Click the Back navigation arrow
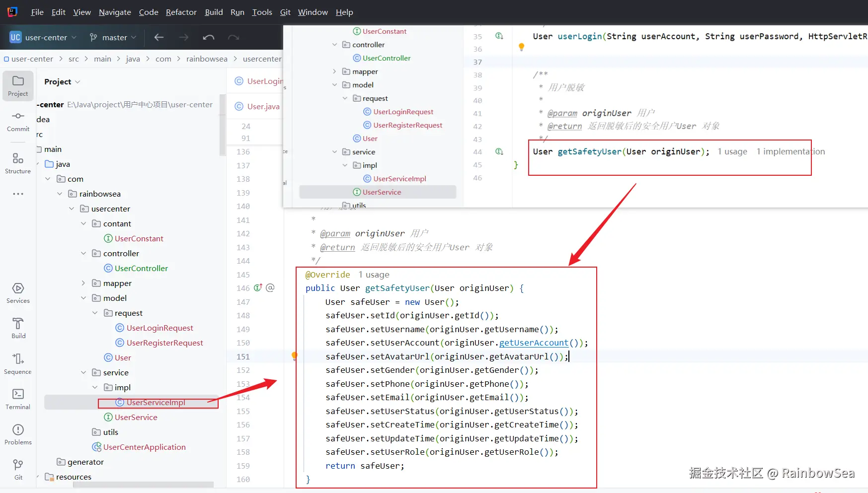This screenshot has height=493, width=868. point(159,37)
